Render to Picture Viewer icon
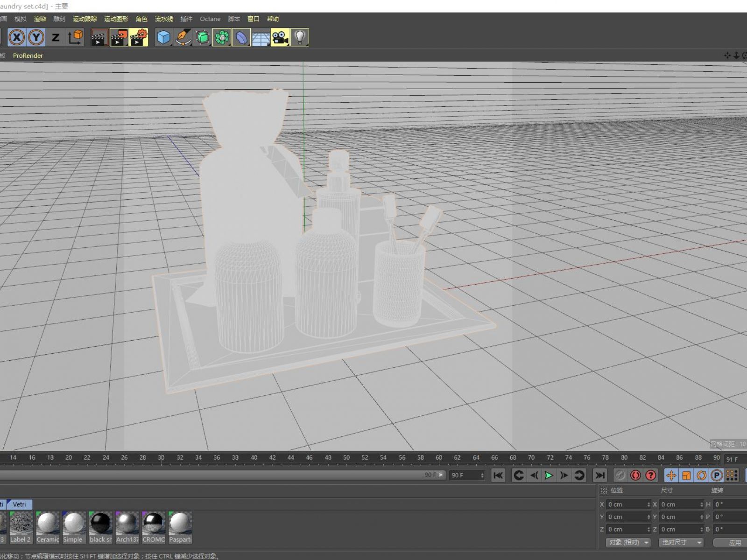Screen dimensions: 747x560 [x=119, y=37]
